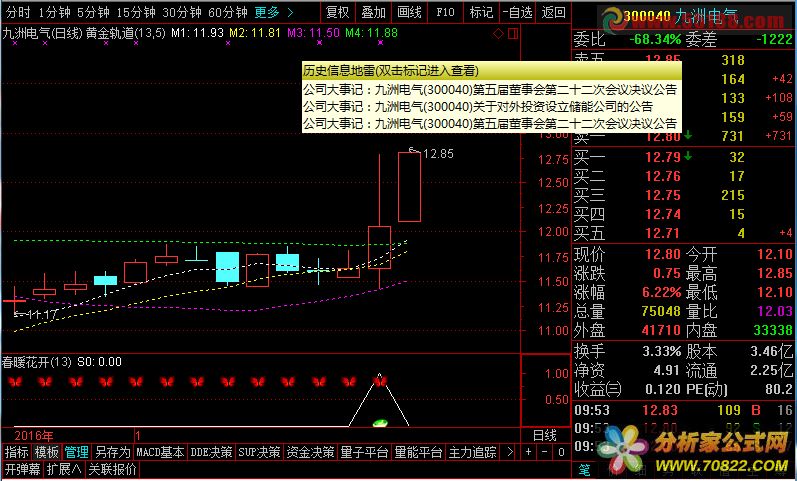Click the M1: 11.93 value

tap(197, 33)
